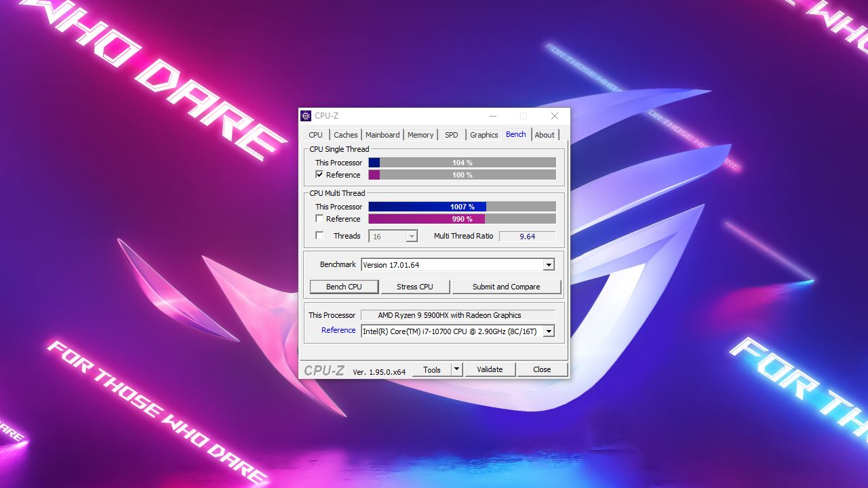
Task: Switch to the CPU tab
Action: point(315,135)
